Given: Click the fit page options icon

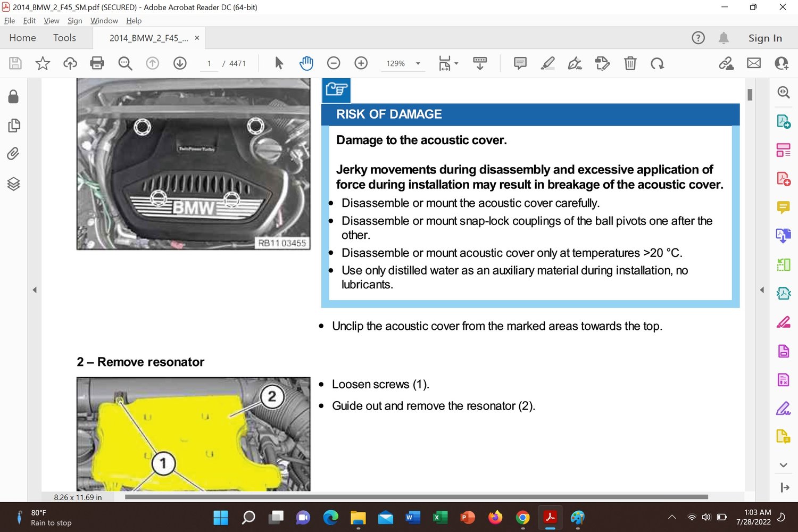Looking at the screenshot, I should (x=444, y=63).
